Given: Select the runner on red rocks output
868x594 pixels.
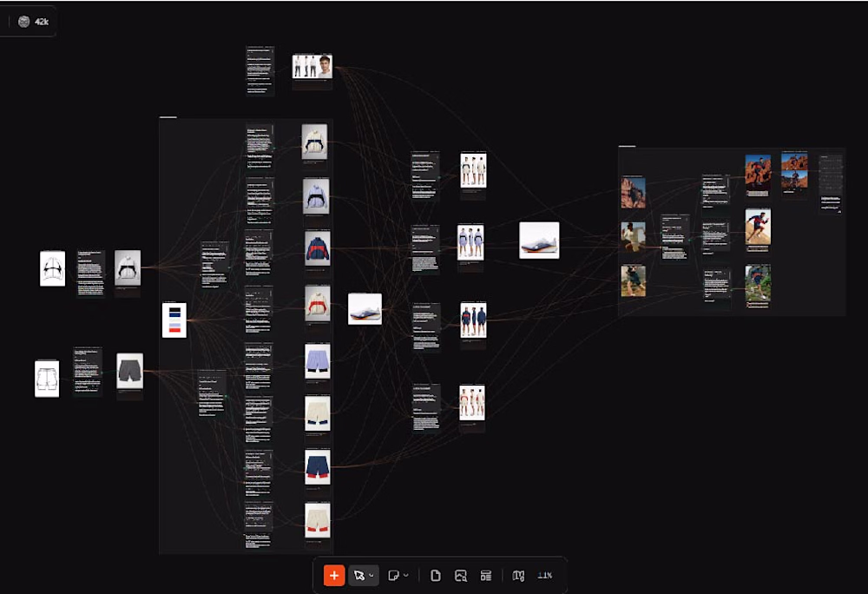Looking at the screenshot, I should (758, 172).
